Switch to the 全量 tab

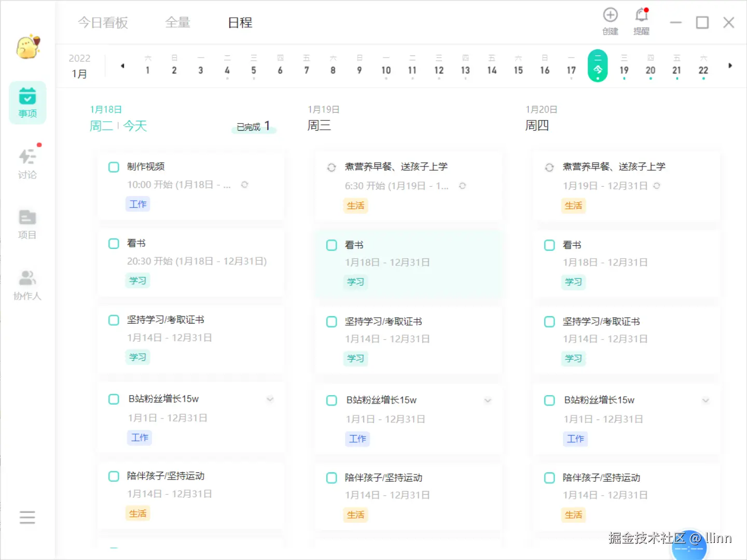coord(177,22)
